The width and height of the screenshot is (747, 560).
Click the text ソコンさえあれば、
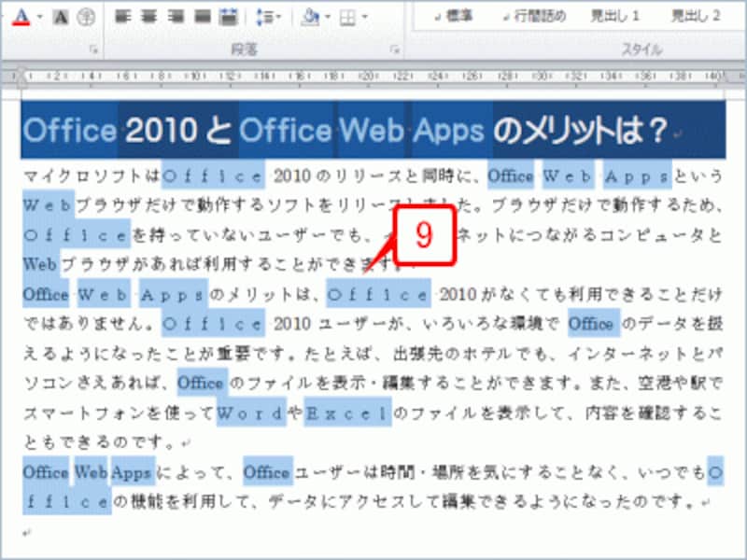[97, 384]
